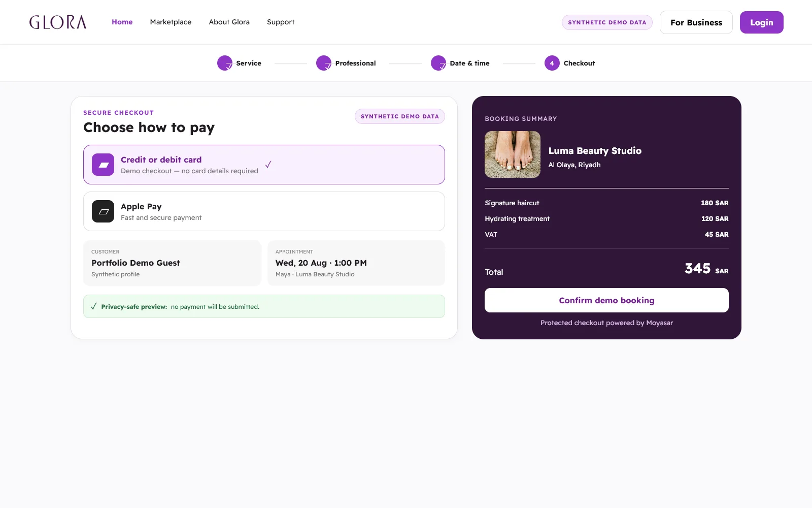Click the Date & time step icon

click(x=438, y=63)
